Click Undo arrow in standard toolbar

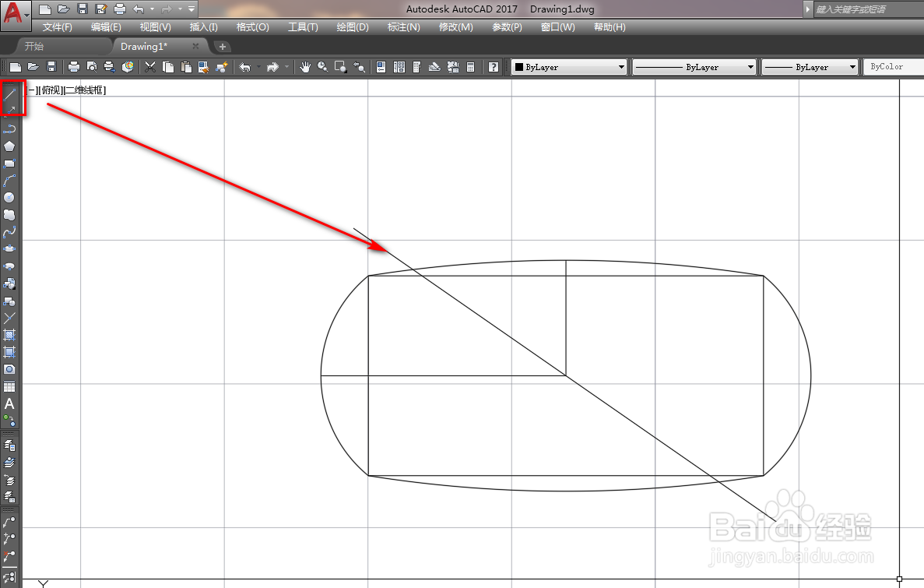(x=244, y=67)
